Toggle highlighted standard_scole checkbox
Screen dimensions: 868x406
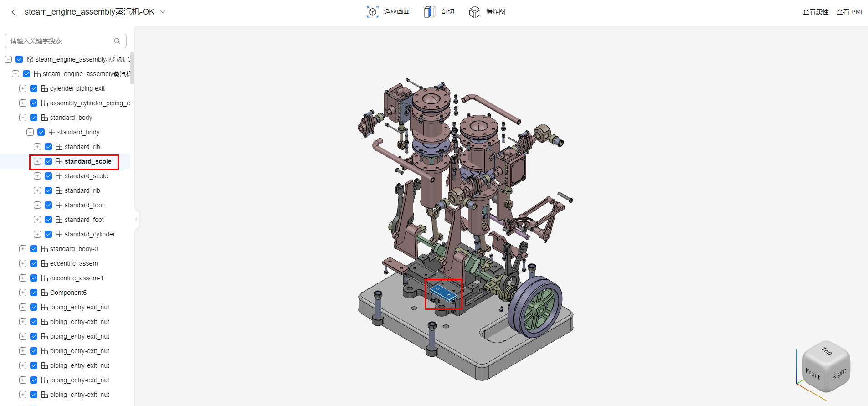click(48, 161)
